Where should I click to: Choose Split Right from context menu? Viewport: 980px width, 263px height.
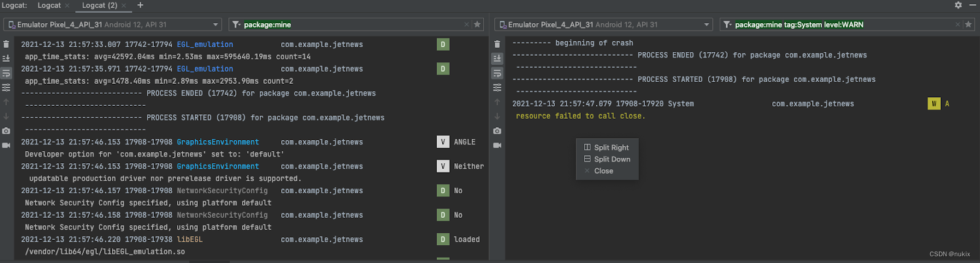tap(607, 147)
